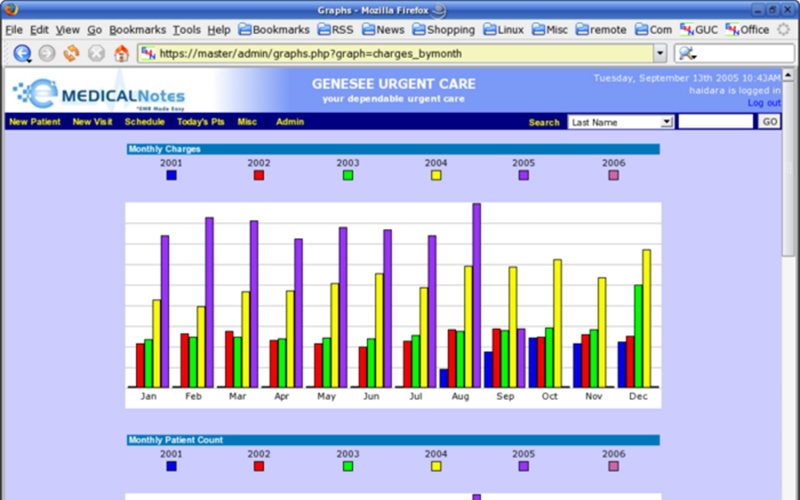Click the Misc navigation link
800x500 pixels.
tap(247, 121)
